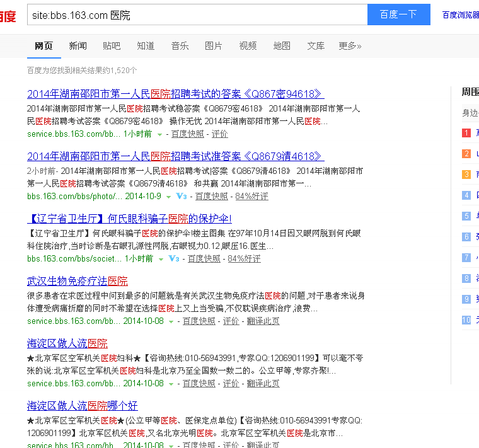This screenshot has width=479, height=448.
Task: Switch to the 视频 tab
Action: point(248,46)
